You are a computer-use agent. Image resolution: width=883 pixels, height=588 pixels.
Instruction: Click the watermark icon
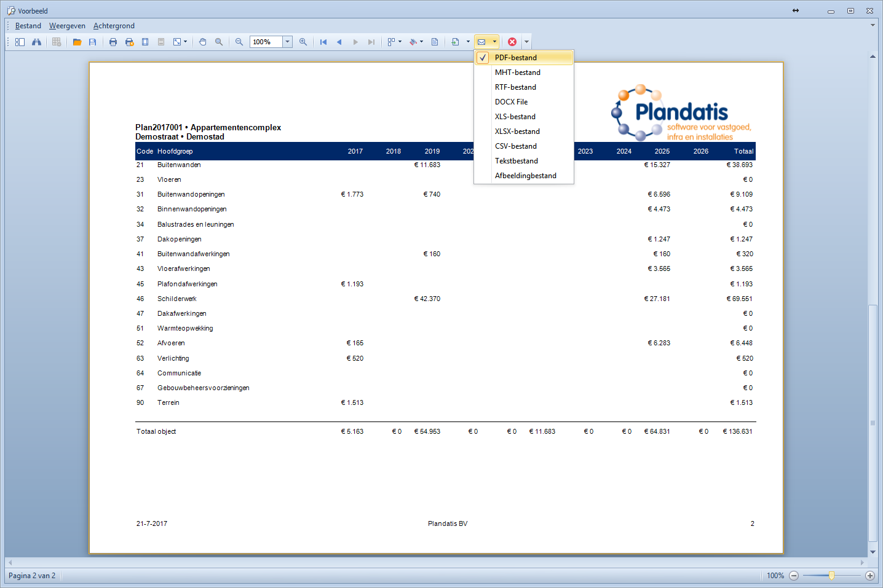coord(435,42)
